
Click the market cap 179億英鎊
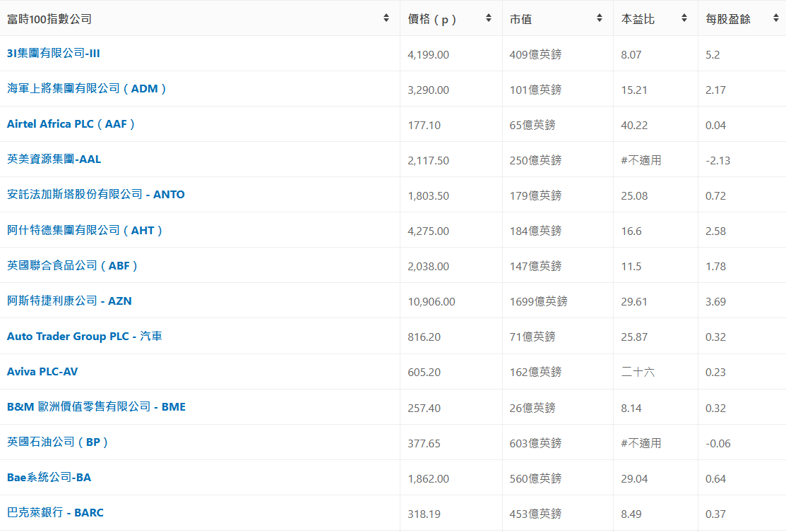pos(535,195)
